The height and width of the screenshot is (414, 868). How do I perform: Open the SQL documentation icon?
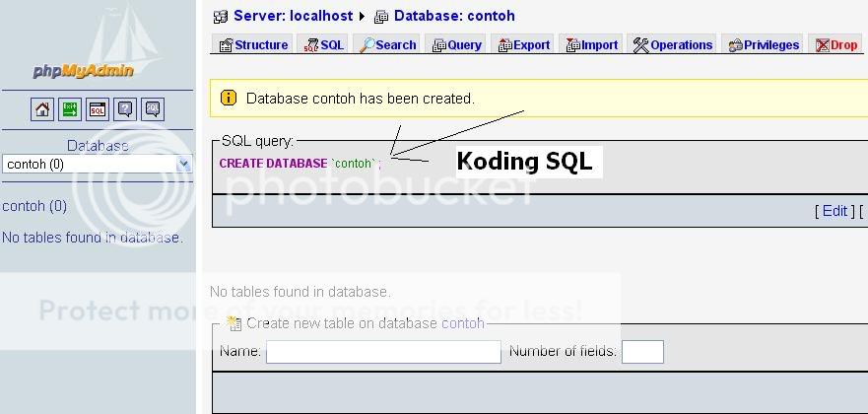click(x=153, y=109)
